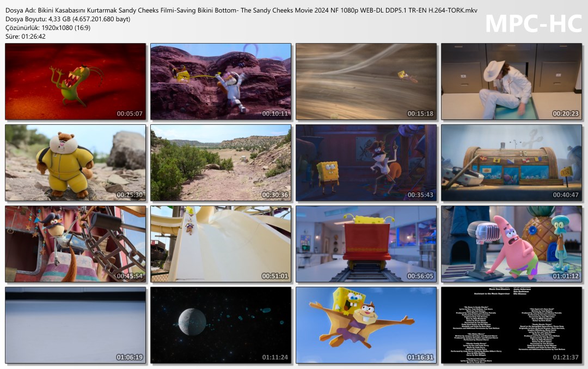Select the desert trail thumbnail stamped 00:30:36
The width and height of the screenshot is (588, 369).
point(221,163)
